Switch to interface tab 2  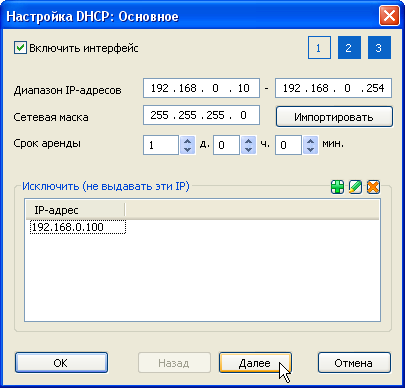click(x=349, y=48)
